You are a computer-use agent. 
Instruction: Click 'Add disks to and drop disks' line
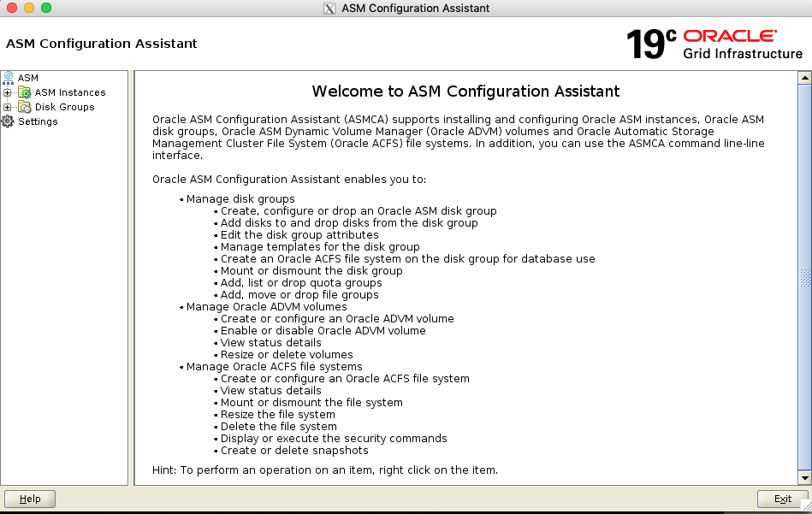(x=349, y=222)
